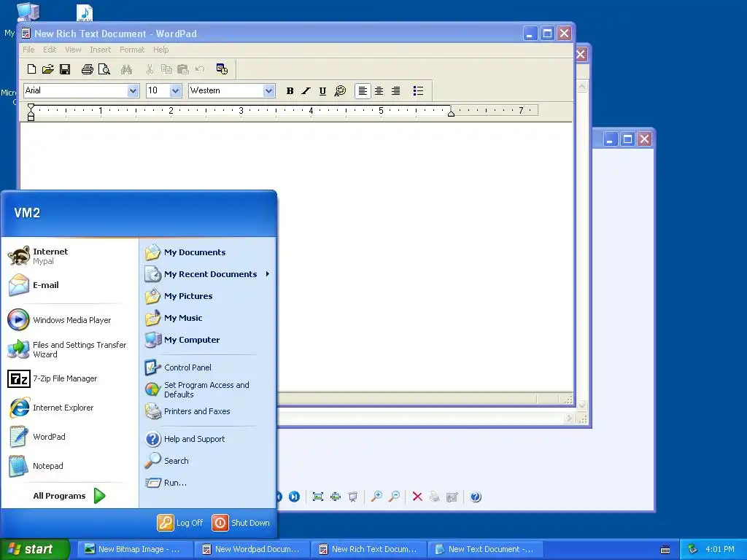Open Print Preview from WordPad toolbar
Screen dimensions: 747x560
tap(104, 69)
